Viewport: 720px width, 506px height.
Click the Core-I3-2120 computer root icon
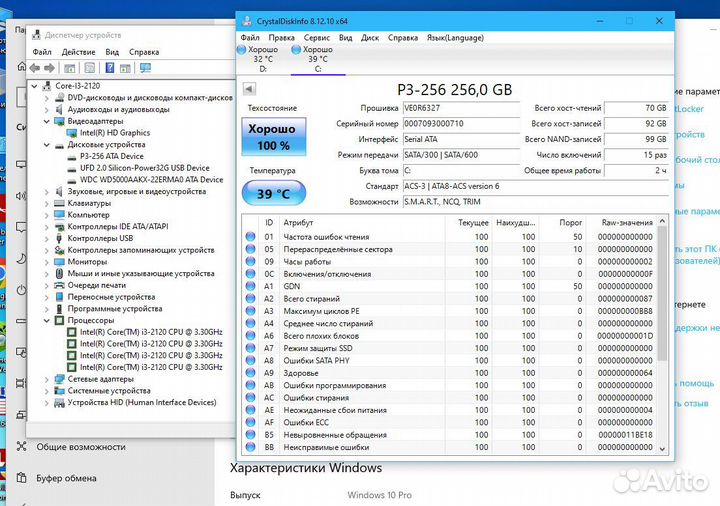click(47, 86)
